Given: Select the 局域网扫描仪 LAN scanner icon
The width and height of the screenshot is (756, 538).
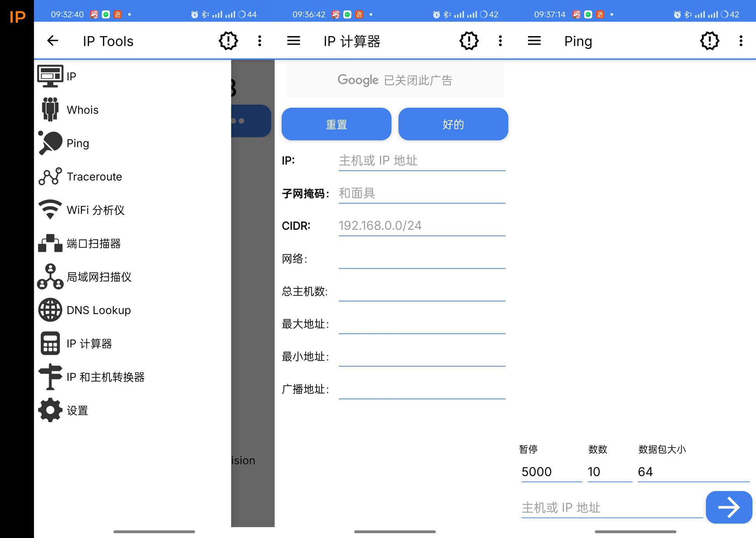Looking at the screenshot, I should click(50, 277).
